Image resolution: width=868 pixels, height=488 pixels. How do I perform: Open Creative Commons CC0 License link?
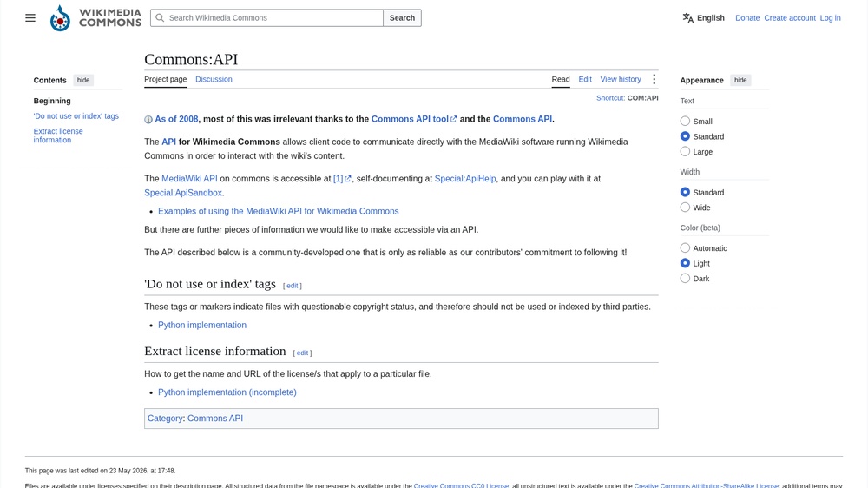click(x=461, y=485)
